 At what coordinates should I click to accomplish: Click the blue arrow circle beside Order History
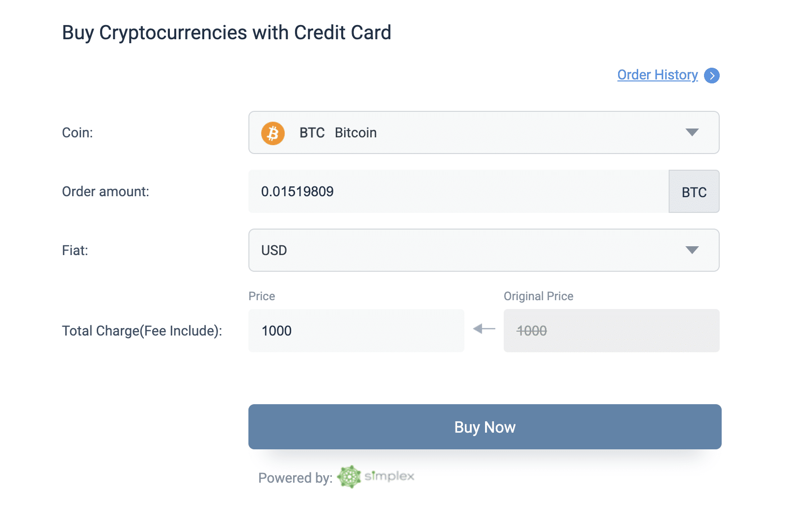pyautogui.click(x=712, y=76)
